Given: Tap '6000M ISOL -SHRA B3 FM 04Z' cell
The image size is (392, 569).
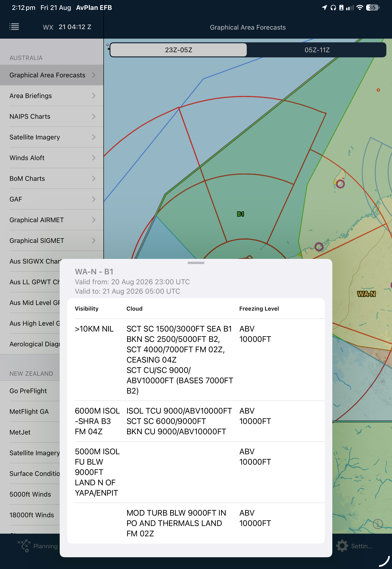Looking at the screenshot, I should point(97,421).
